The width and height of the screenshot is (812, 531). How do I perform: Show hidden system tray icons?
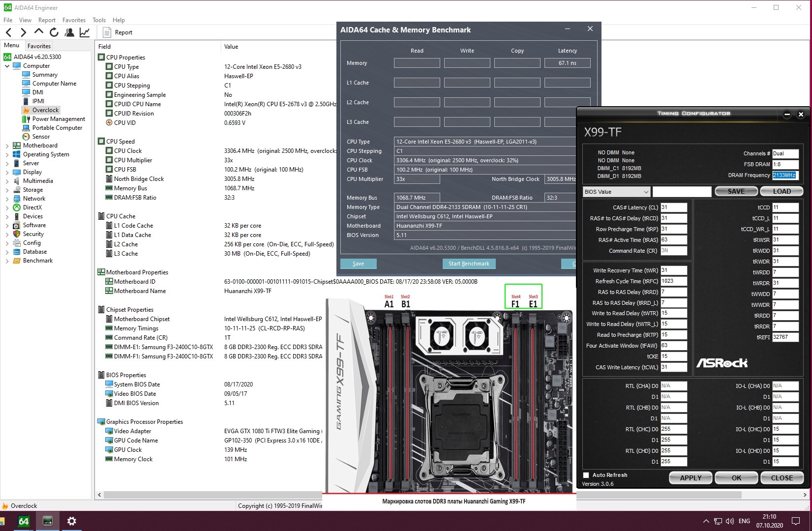click(706, 521)
